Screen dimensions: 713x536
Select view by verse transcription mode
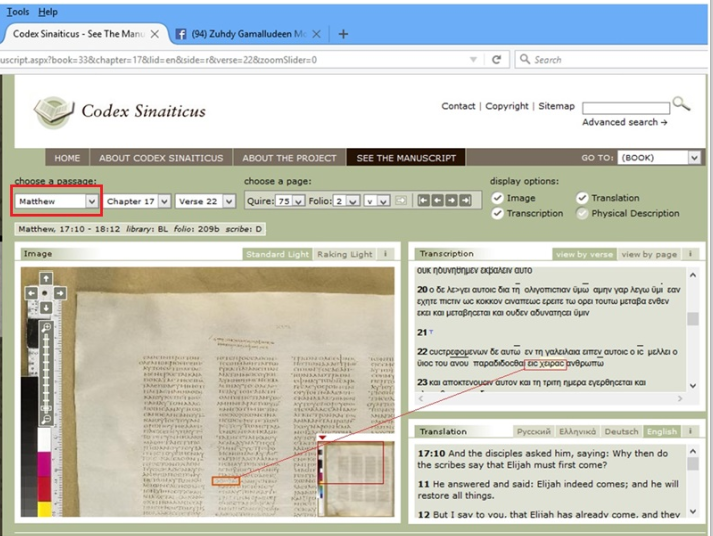click(x=584, y=254)
